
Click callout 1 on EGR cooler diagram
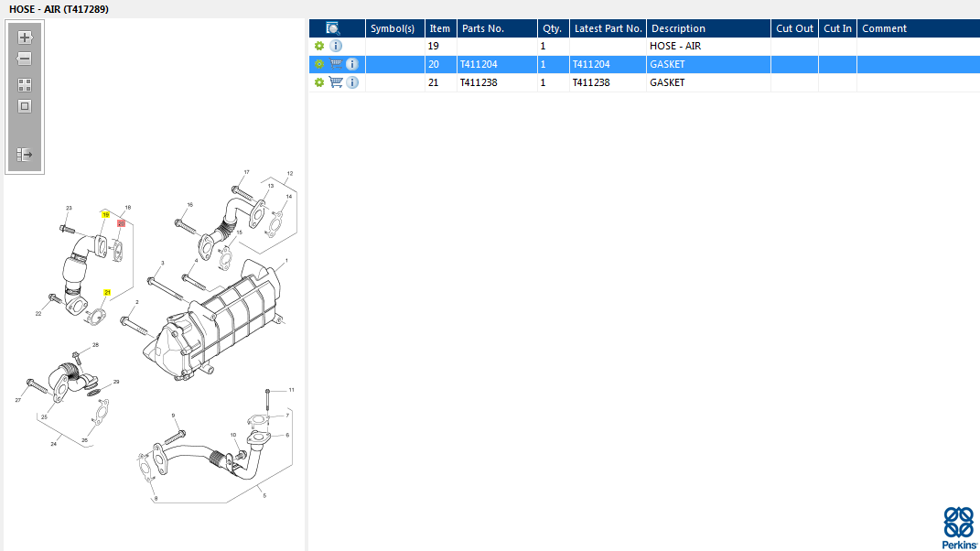point(287,261)
